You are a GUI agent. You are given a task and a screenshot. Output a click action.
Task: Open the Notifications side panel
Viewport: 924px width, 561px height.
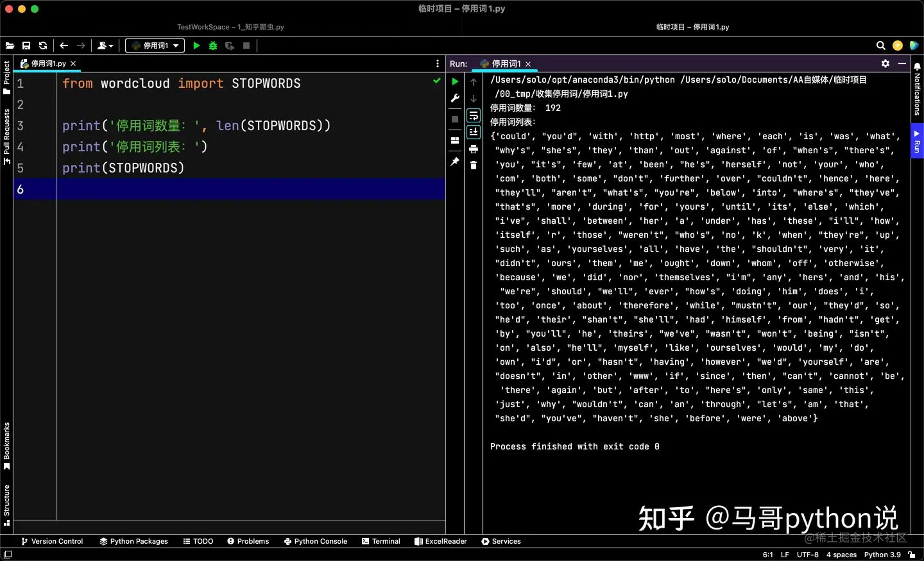point(918,89)
